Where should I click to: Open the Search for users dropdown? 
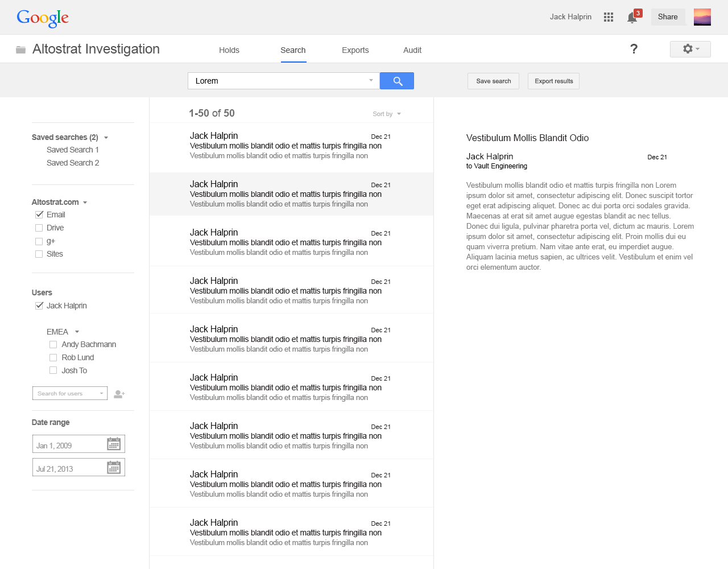click(70, 393)
